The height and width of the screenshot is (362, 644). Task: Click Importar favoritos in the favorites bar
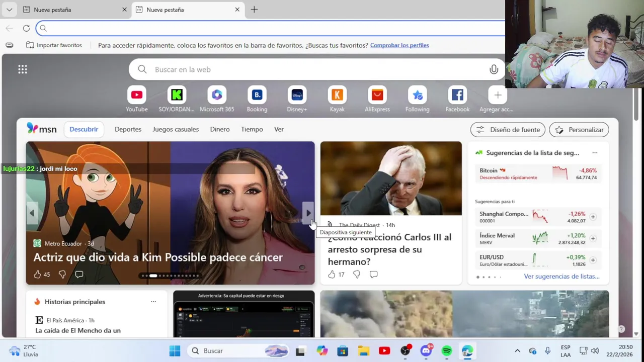coord(54,45)
